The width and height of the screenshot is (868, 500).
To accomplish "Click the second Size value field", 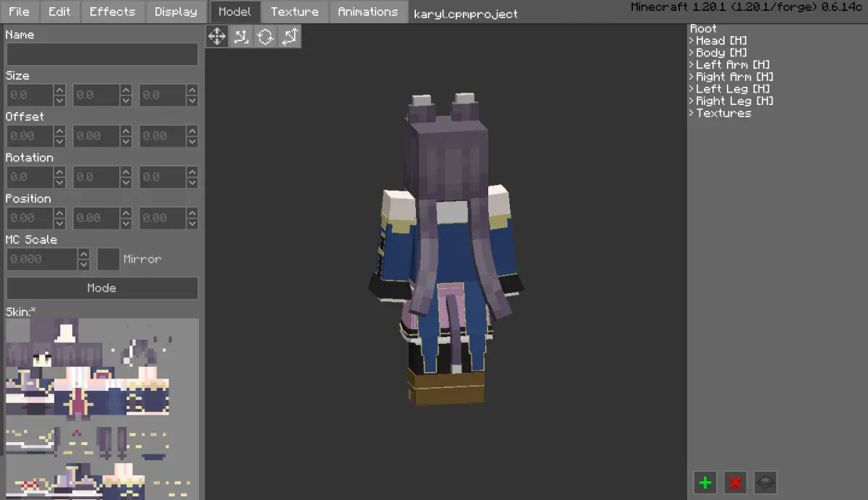I will [96, 95].
